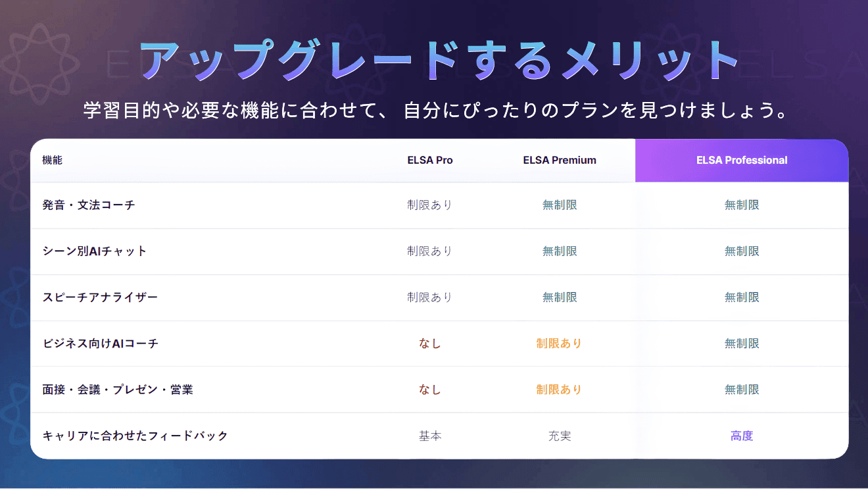Click ELSA Pro's なし for ビジネス向けAIコーチ
Screen dimensions: 868x489
[x=430, y=344]
